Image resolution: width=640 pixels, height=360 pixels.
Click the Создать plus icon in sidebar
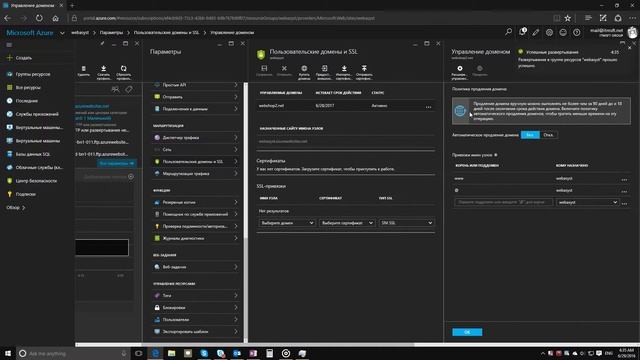(x=9, y=58)
